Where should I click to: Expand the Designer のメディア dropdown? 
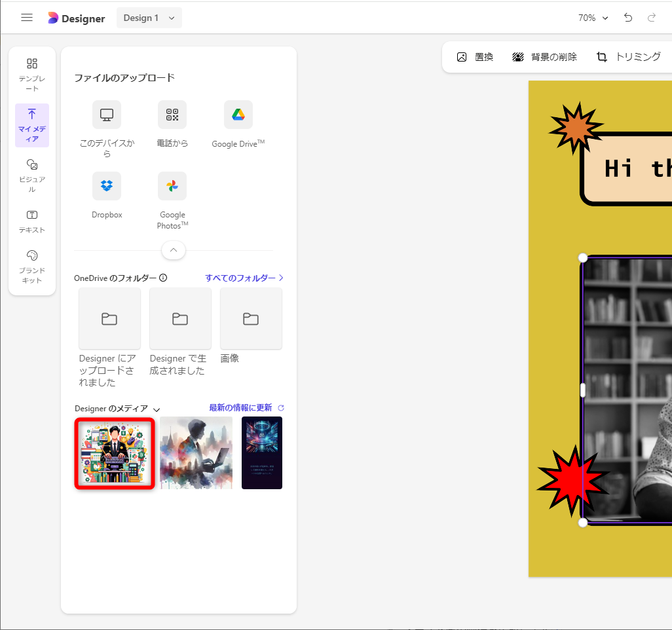pos(157,409)
